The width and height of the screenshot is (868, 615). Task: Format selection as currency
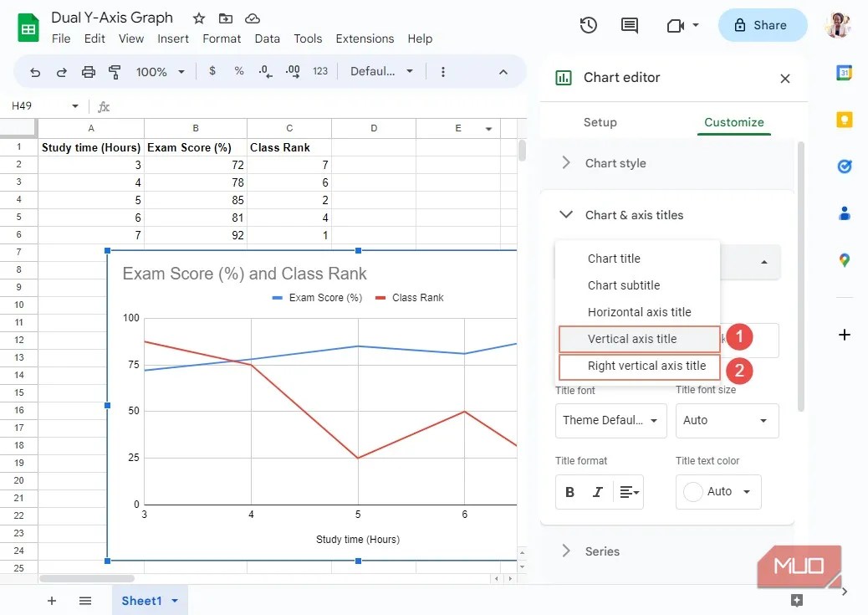[212, 72]
